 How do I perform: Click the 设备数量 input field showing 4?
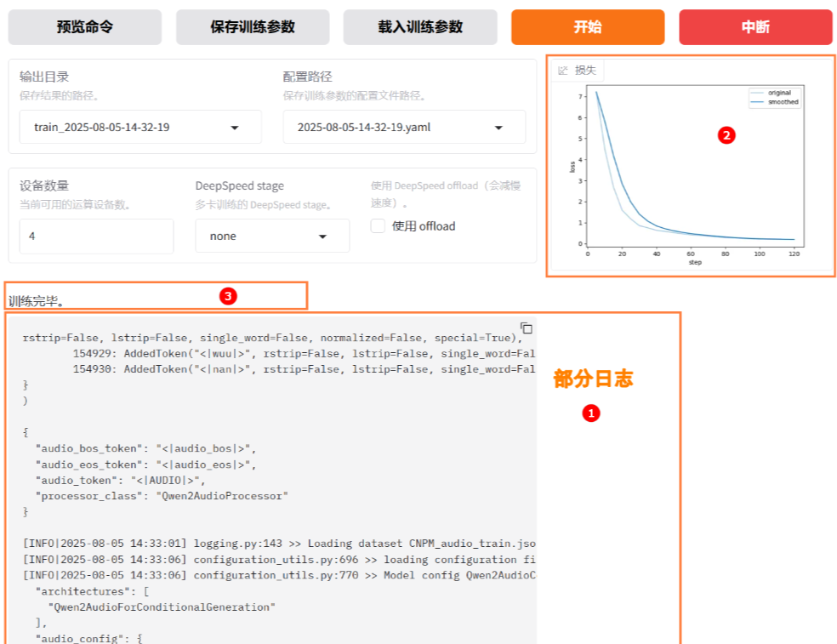coord(97,236)
